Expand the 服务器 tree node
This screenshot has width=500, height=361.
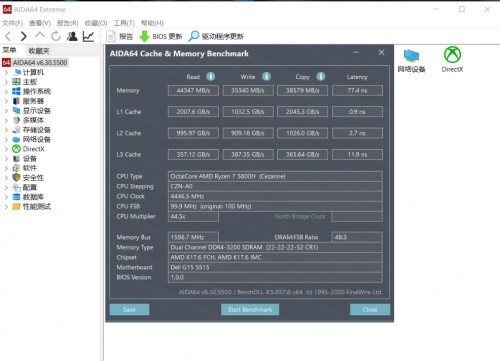pos(6,101)
